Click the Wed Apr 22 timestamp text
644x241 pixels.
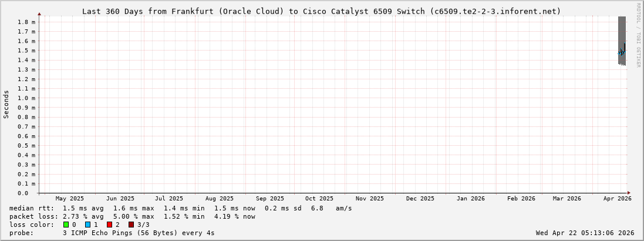(585, 233)
